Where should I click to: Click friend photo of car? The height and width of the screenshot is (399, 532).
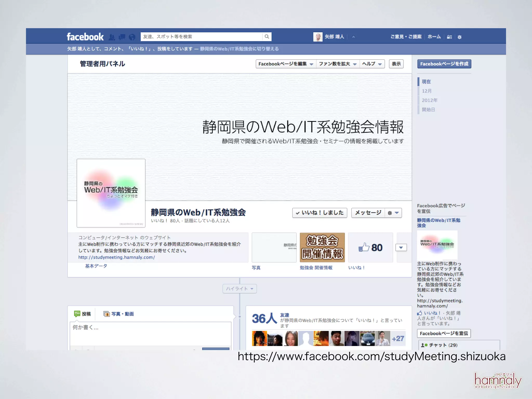367,338
